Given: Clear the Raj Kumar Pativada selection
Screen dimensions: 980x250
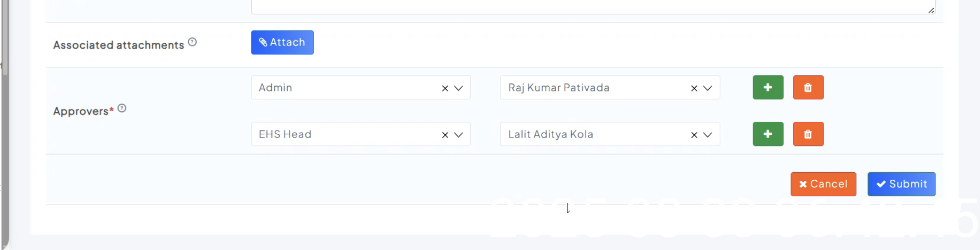Looking at the screenshot, I should 694,88.
